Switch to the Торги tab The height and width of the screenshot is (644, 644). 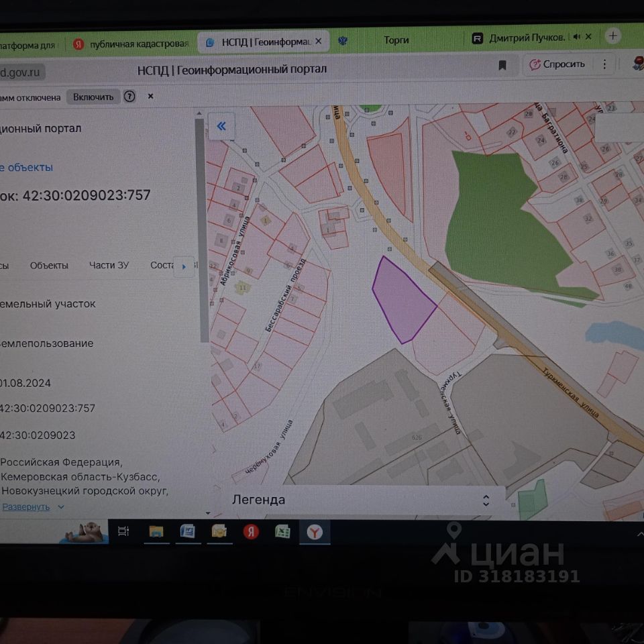click(x=396, y=40)
